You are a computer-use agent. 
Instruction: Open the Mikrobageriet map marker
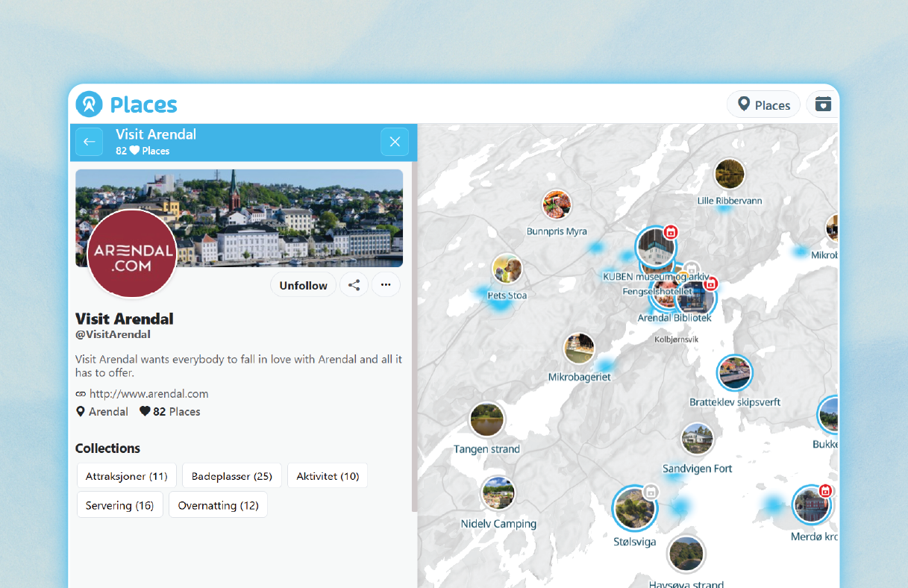coord(579,348)
